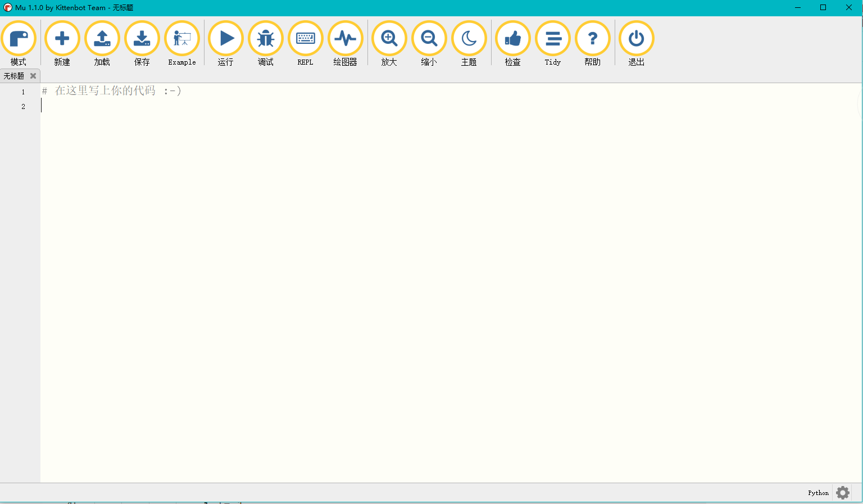Run the script with 运行
The height and width of the screenshot is (504, 863).
pyautogui.click(x=226, y=44)
